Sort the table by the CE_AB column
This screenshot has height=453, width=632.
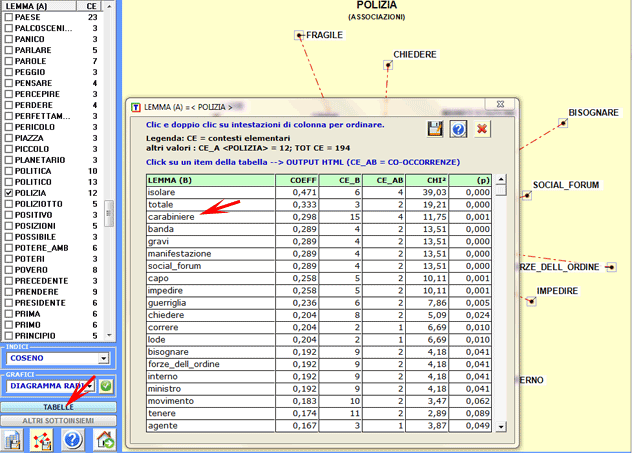click(384, 180)
